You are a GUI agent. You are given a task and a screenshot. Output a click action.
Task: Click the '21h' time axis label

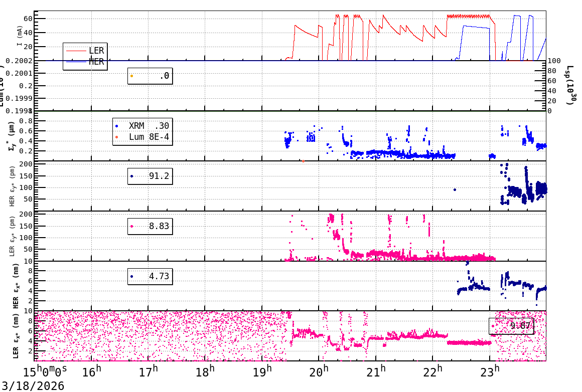point(376,372)
